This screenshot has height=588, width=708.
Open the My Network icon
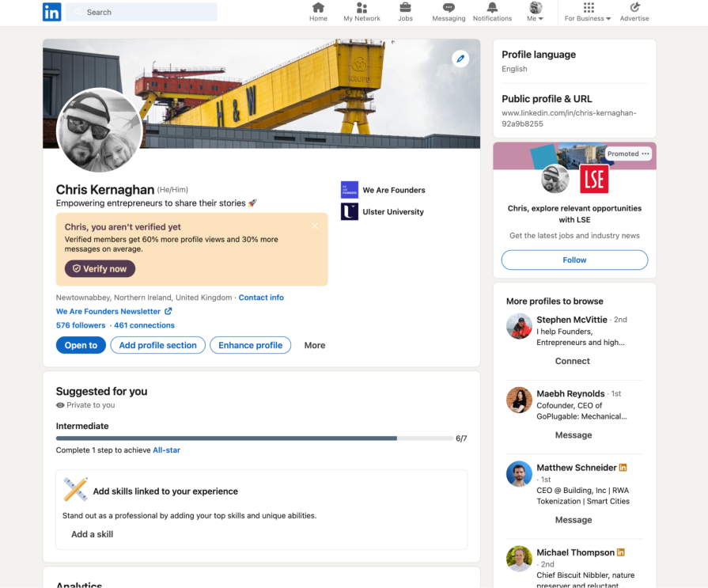pyautogui.click(x=362, y=12)
